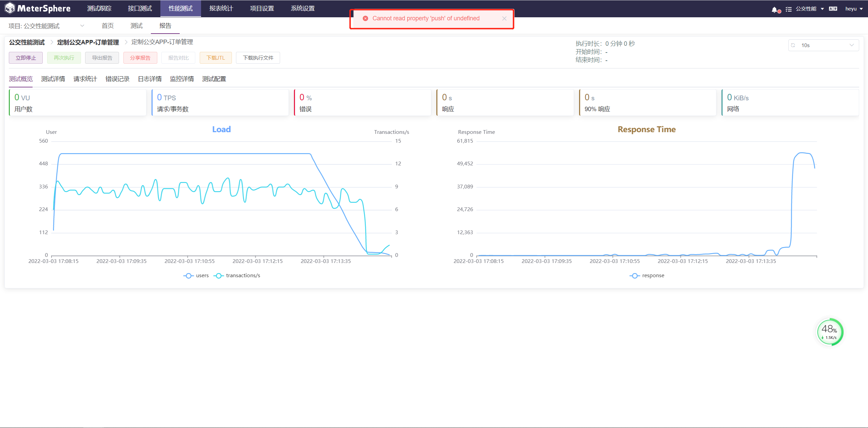Click the 报告对比 button
This screenshot has height=428, width=868.
pos(178,58)
